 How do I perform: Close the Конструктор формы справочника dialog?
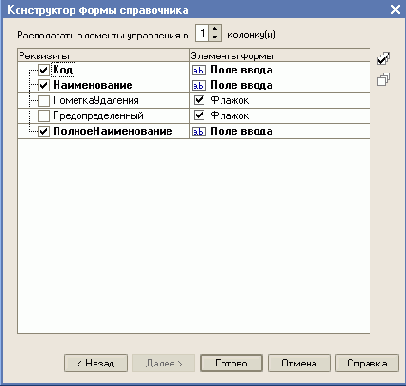point(395,9)
